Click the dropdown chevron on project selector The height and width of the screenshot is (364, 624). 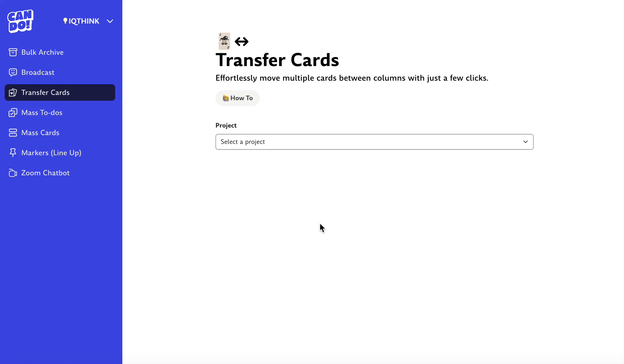(x=526, y=142)
